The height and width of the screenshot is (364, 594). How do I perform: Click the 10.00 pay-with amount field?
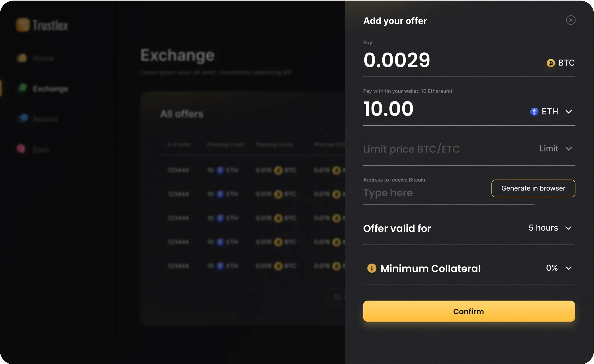389,109
